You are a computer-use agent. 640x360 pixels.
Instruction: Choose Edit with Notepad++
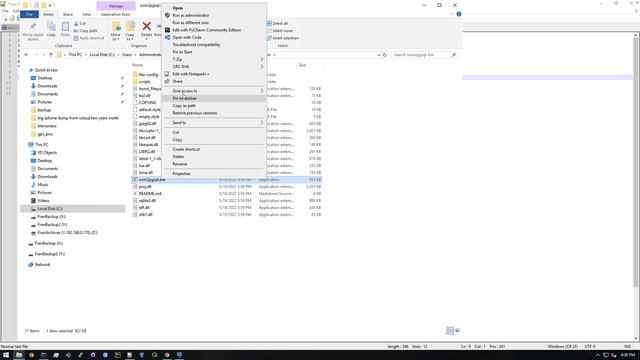pos(214,74)
